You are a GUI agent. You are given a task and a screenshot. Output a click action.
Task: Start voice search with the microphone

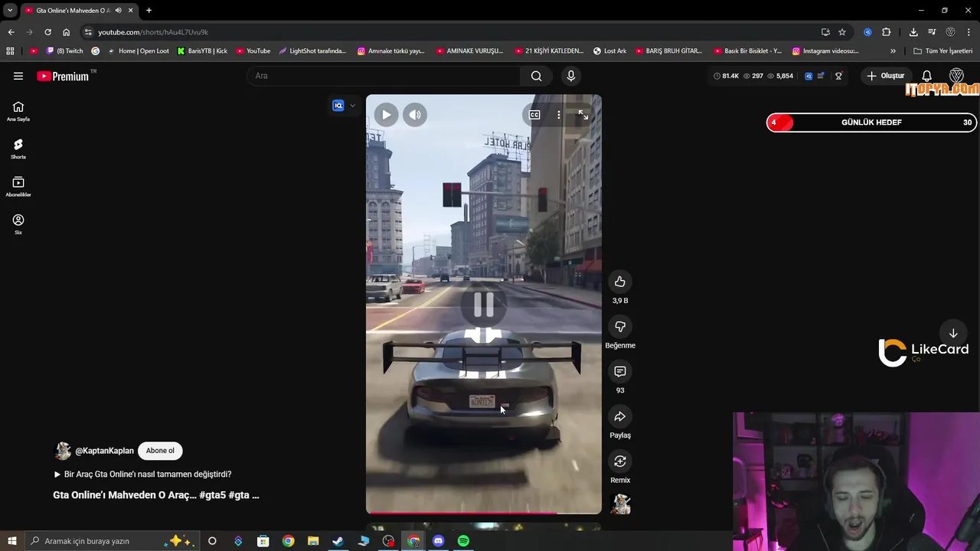570,76
